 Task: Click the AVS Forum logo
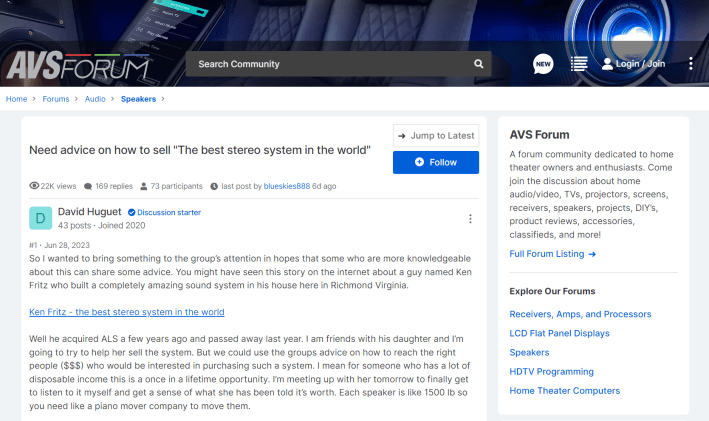point(78,66)
